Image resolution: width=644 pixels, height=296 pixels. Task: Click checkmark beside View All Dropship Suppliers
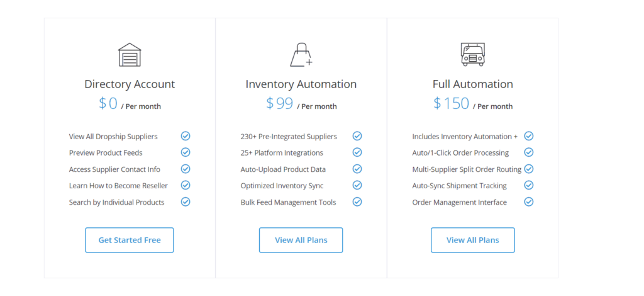click(186, 136)
